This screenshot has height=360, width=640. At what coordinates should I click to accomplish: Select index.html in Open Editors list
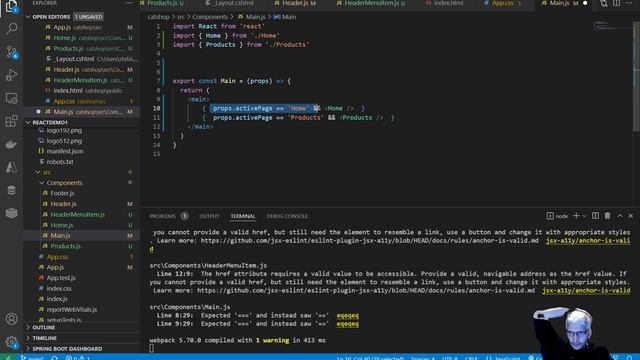[x=68, y=91]
